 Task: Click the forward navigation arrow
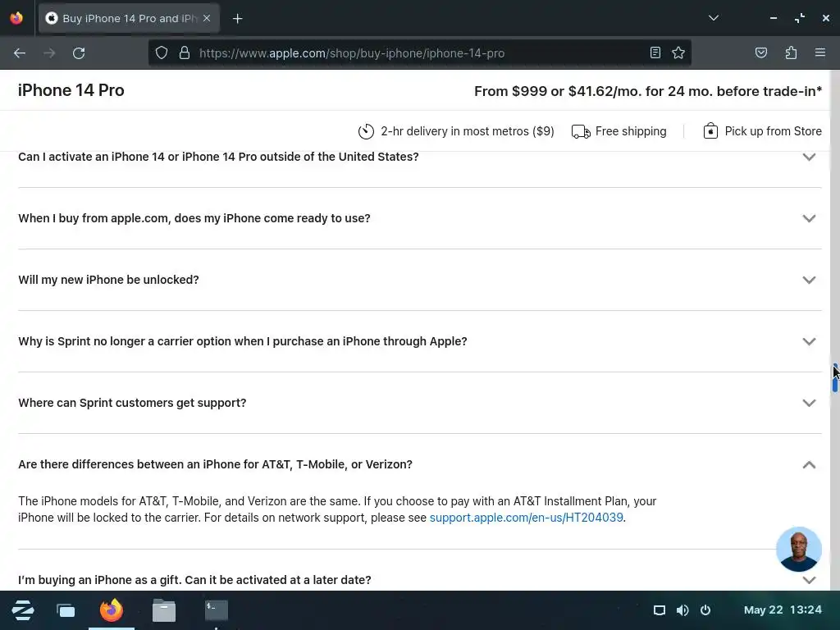[x=49, y=53]
